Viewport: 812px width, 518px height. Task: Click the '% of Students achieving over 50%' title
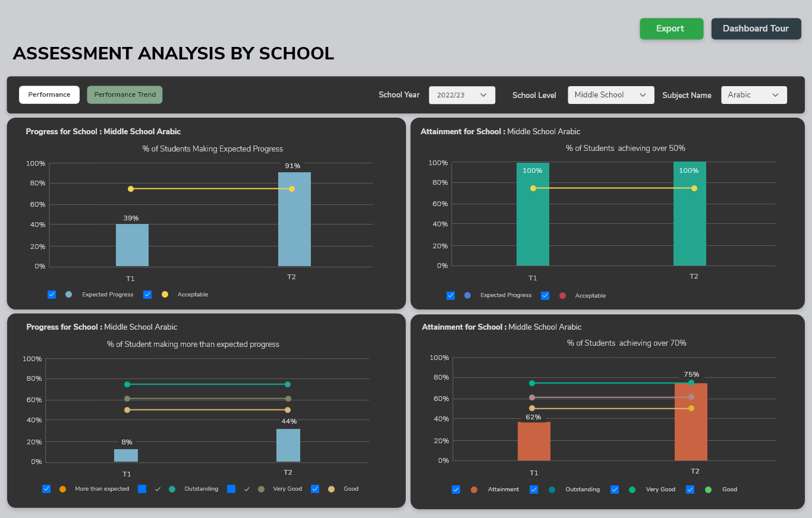coord(625,148)
